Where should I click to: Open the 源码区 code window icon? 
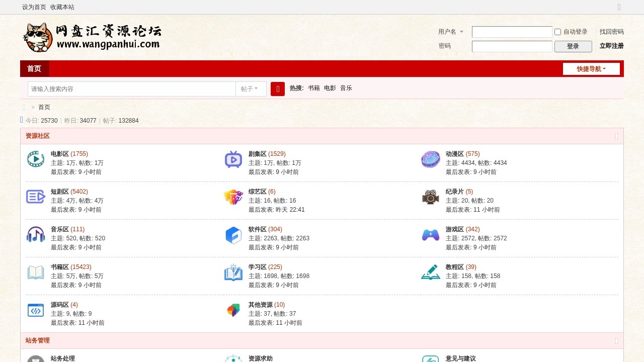tap(36, 310)
